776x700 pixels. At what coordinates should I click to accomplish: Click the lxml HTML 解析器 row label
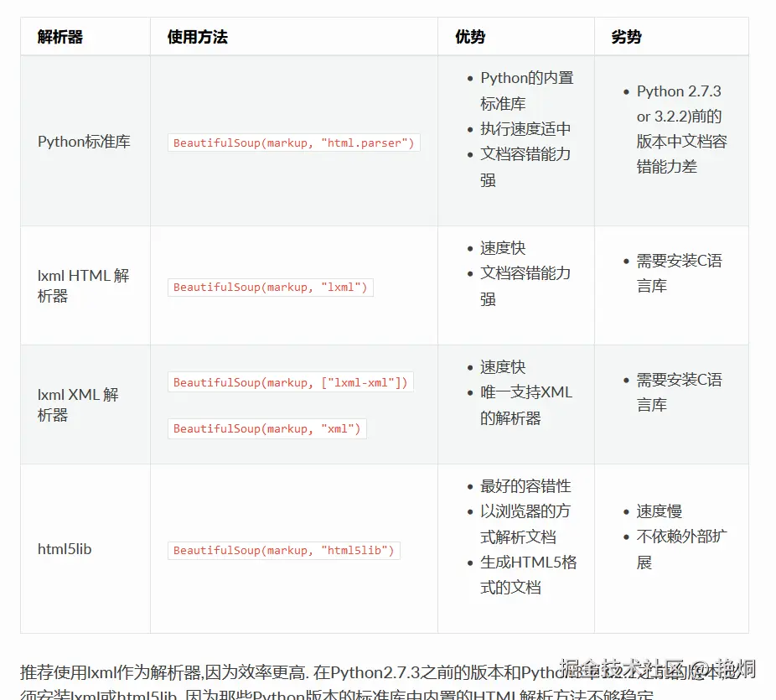78,286
